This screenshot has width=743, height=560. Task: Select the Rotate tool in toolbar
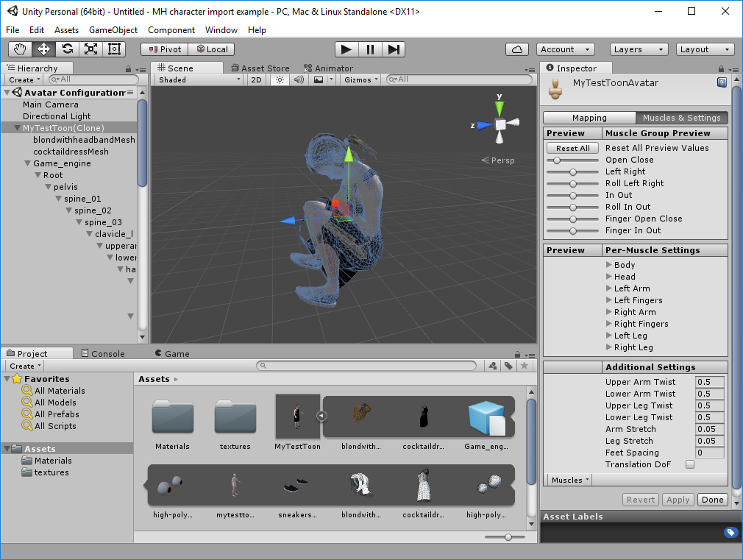(x=67, y=49)
